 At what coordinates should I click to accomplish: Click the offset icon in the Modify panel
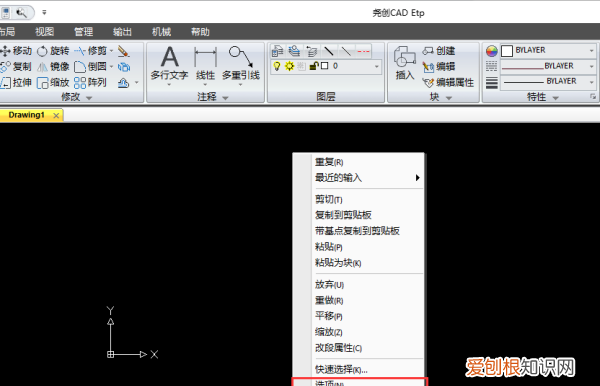[123, 83]
